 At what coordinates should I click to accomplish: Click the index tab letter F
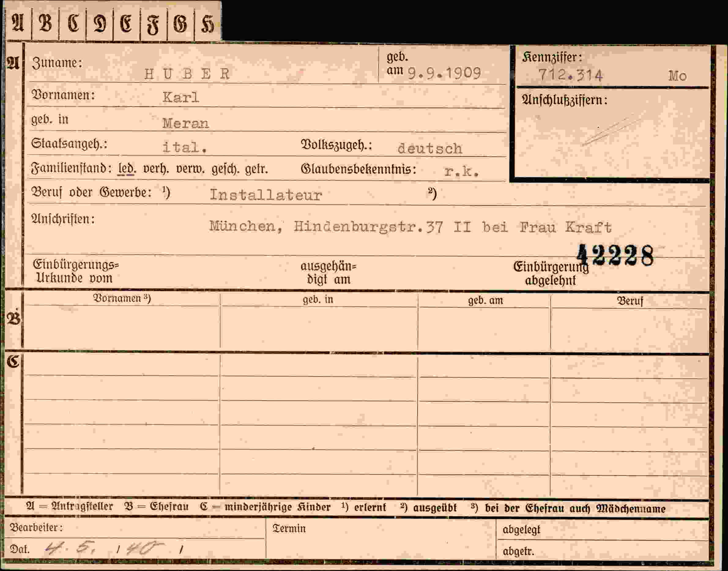tap(153, 25)
